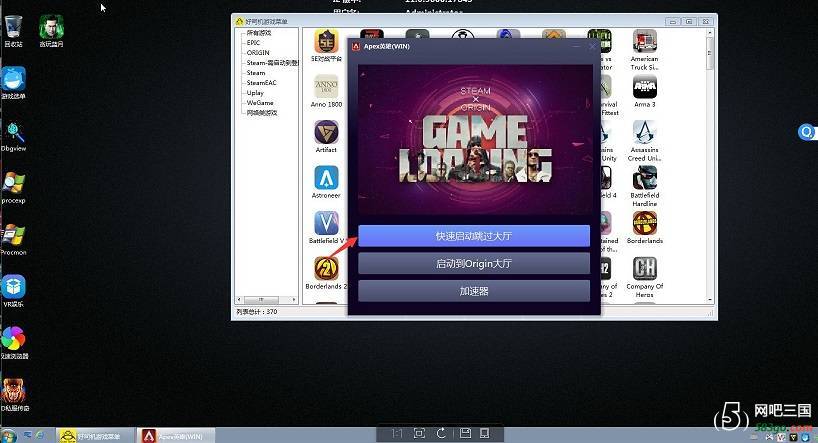Select the first tree category 所有游戏
Image resolution: width=818 pixels, height=443 pixels.
click(259, 33)
